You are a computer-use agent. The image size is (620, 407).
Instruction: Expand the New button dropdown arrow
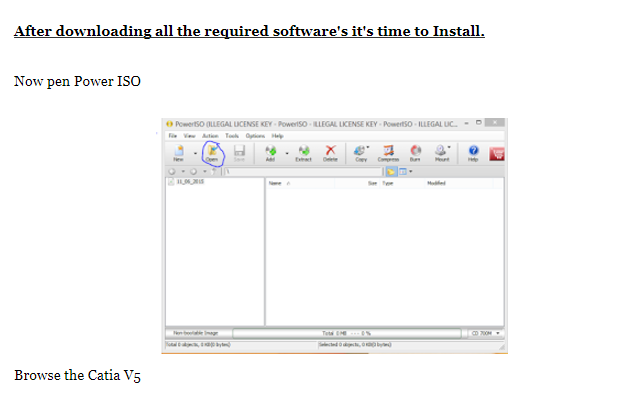click(195, 153)
